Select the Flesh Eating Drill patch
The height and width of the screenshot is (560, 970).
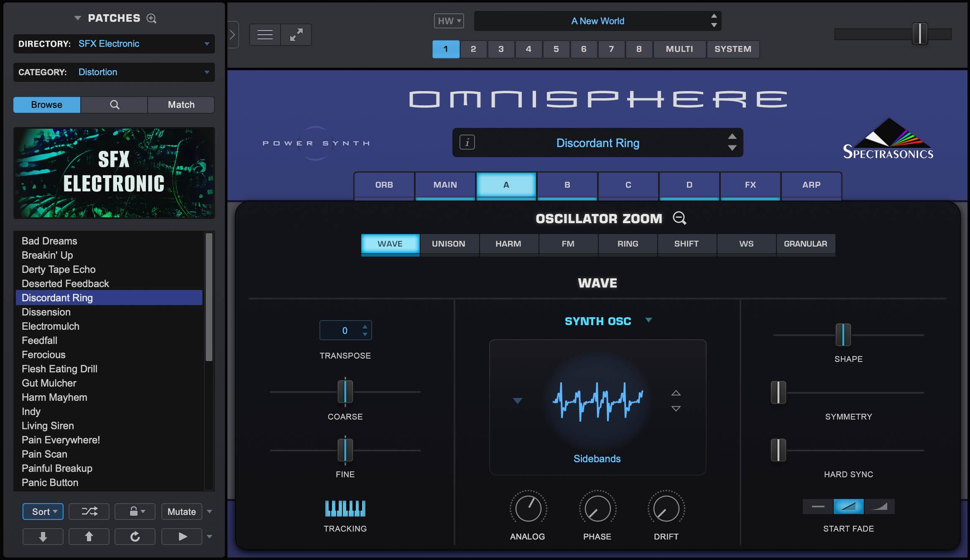click(59, 369)
